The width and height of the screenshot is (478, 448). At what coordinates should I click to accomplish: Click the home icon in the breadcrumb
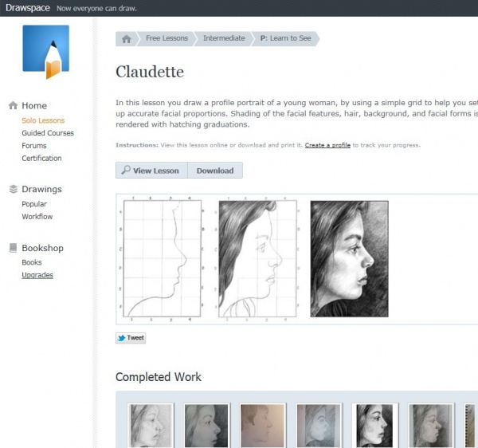(x=126, y=39)
